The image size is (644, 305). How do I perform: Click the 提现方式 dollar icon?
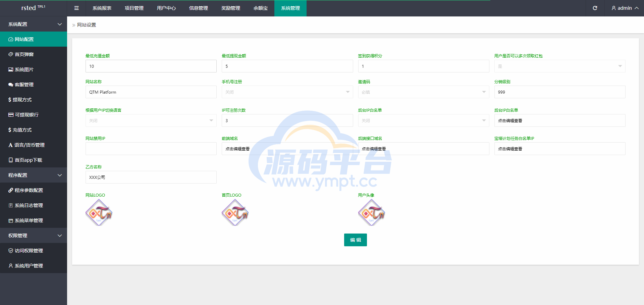pyautogui.click(x=10, y=100)
